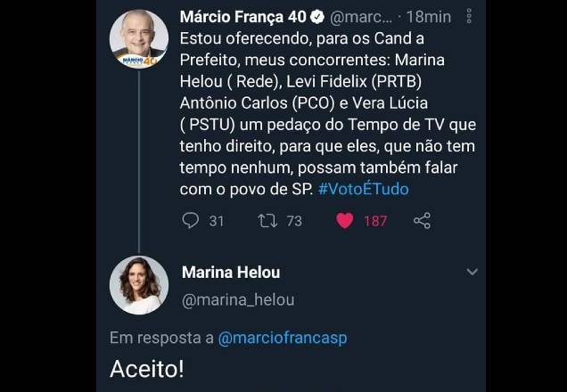Follow the @marciofrancasp mention link

point(283,338)
